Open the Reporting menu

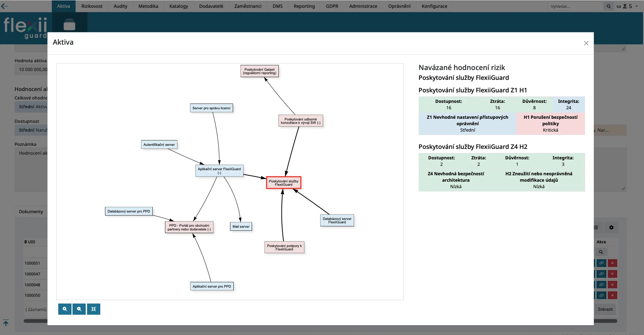pyautogui.click(x=304, y=6)
